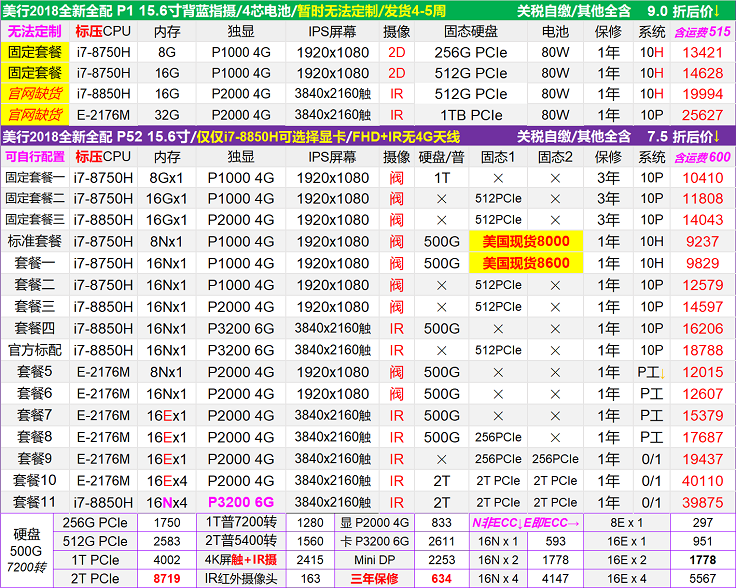Select the 含运费600 header cell
The width and height of the screenshot is (736, 588).
click(702, 157)
